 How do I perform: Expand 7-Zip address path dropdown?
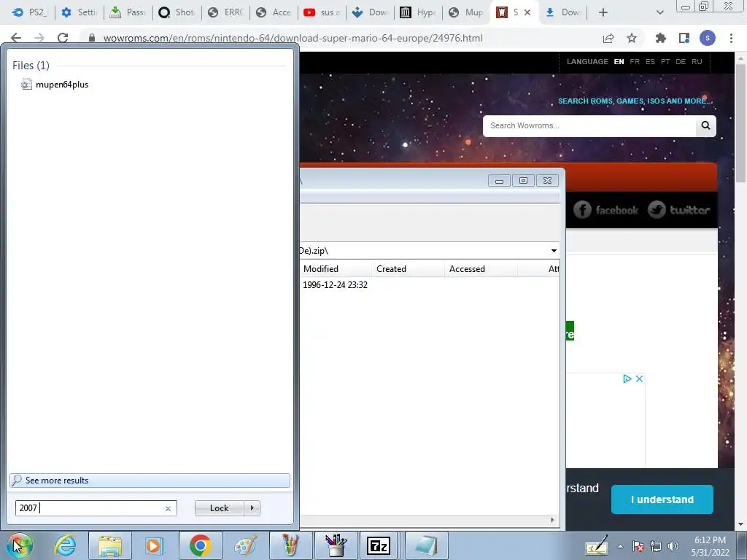[554, 251]
